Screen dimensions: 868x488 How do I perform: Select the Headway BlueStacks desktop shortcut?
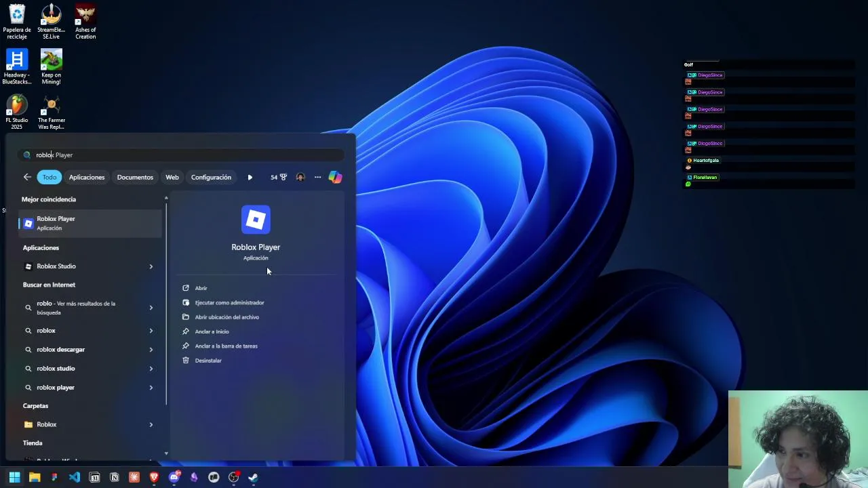pos(17,67)
